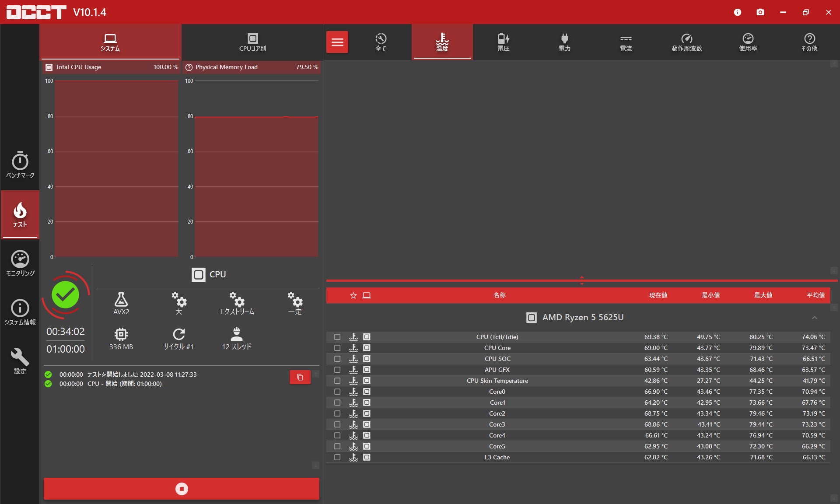Viewport: 840px width, 504px height.
Task: Check the L3 Cache checkbox
Action: [x=337, y=457]
